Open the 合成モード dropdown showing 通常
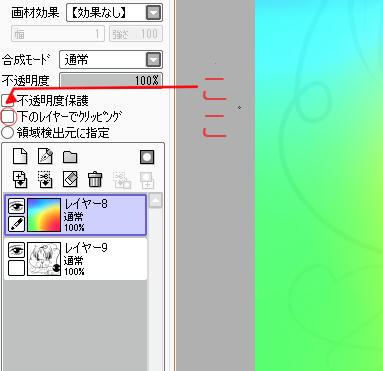Screen dimensions: 383x371 coord(111,60)
